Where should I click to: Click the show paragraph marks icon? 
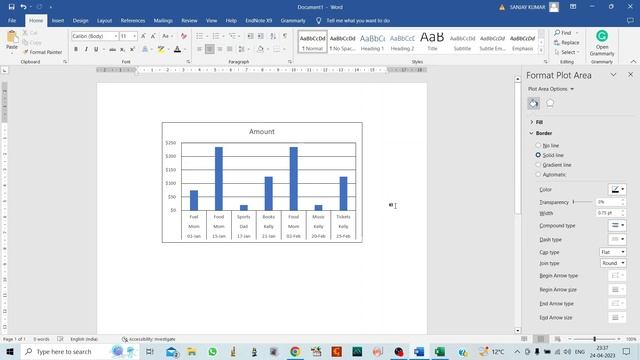[x=285, y=36]
